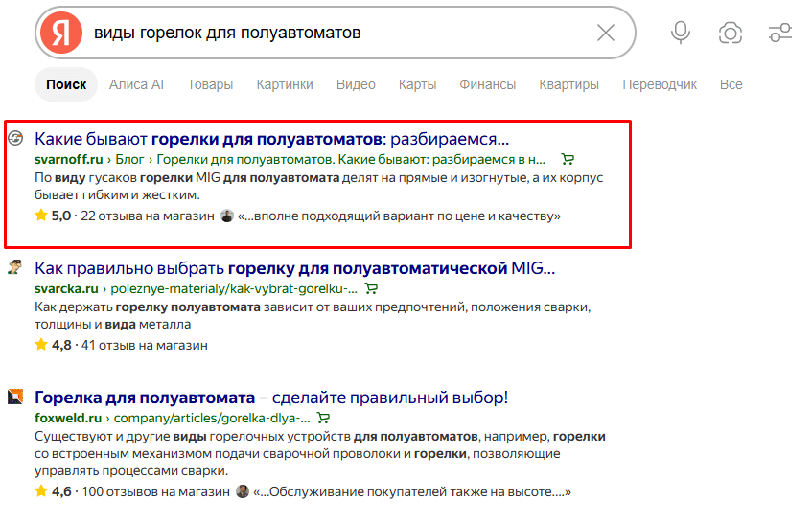This screenshot has width=812, height=523.
Task: Open image search via camera icon
Action: [731, 34]
